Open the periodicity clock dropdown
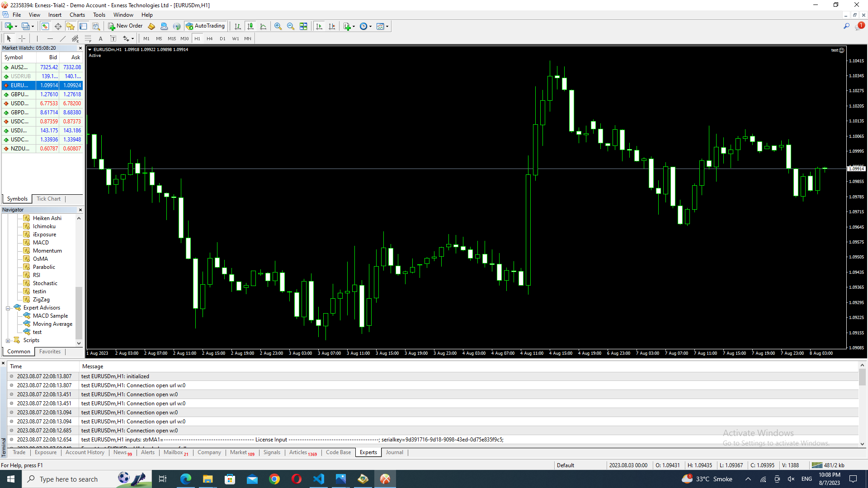The image size is (868, 488). point(365,26)
